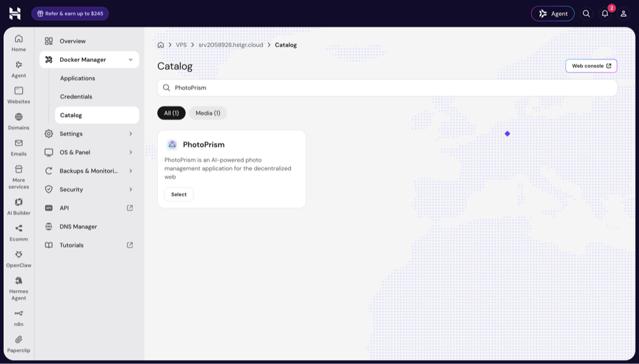Open Hermes Agent in the left rail
The height and width of the screenshot is (364, 639).
click(x=19, y=288)
